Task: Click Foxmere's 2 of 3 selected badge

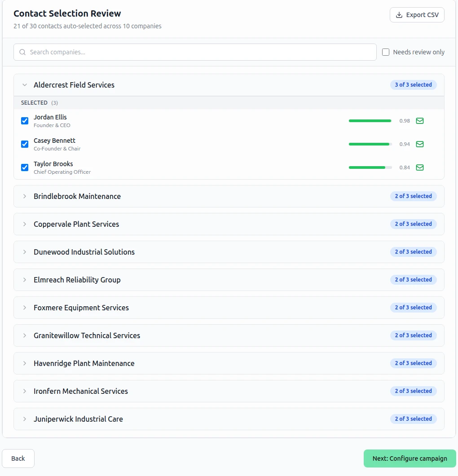Action: [x=414, y=308]
